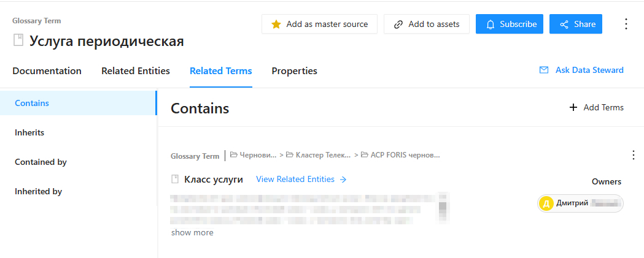
Task: Open the Documentation tab
Action: tap(47, 71)
